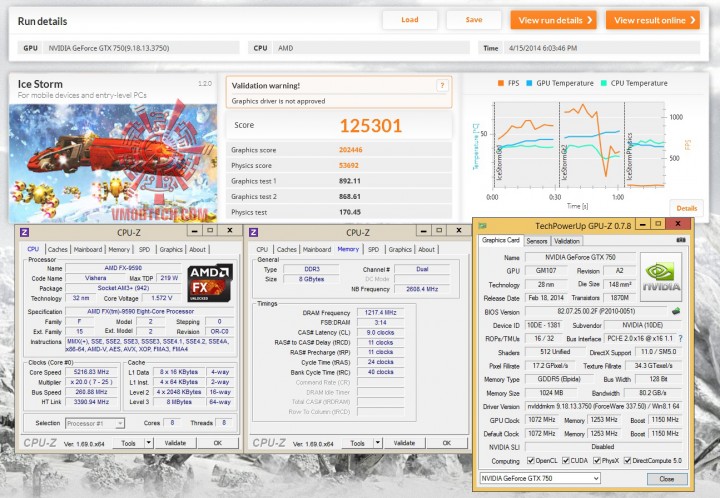The image size is (720, 498).
Task: Switch to the Validation tab in GPU-Z
Action: (x=567, y=241)
